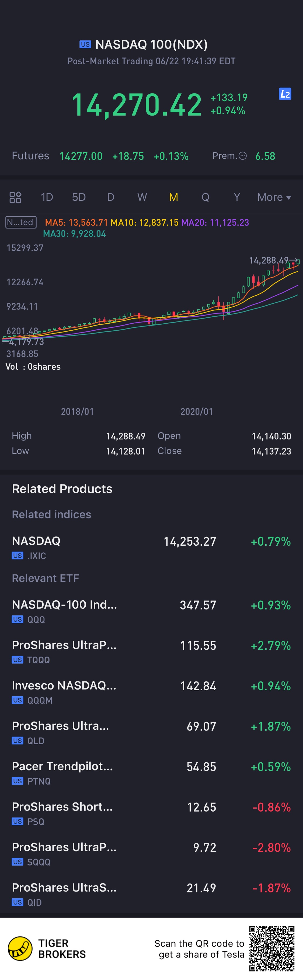Tap the arrow next to 14,288.49 on chart
Image resolution: width=303 pixels, height=980 pixels.
pyautogui.click(x=294, y=260)
